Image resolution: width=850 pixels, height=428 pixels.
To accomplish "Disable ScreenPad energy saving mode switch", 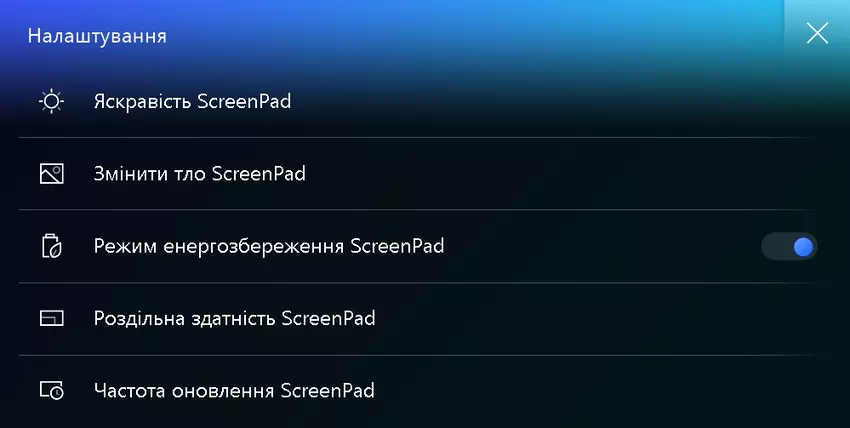I will (x=789, y=247).
